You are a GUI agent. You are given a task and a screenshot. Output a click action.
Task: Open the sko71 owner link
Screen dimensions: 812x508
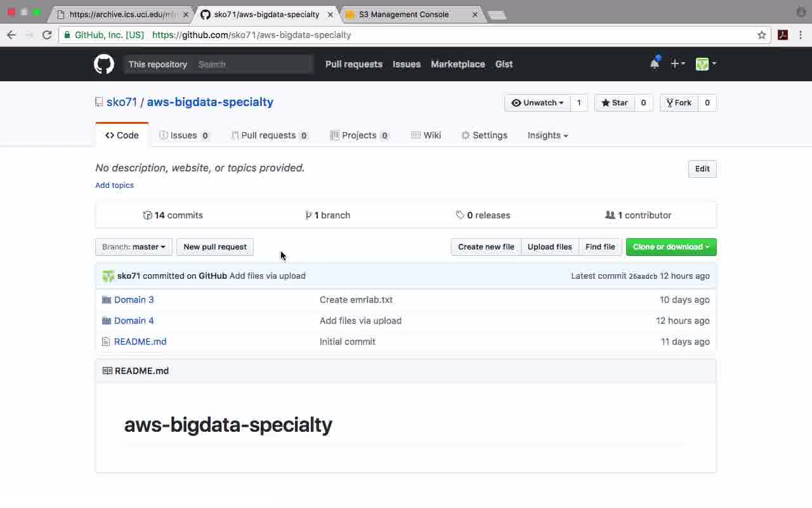122,102
